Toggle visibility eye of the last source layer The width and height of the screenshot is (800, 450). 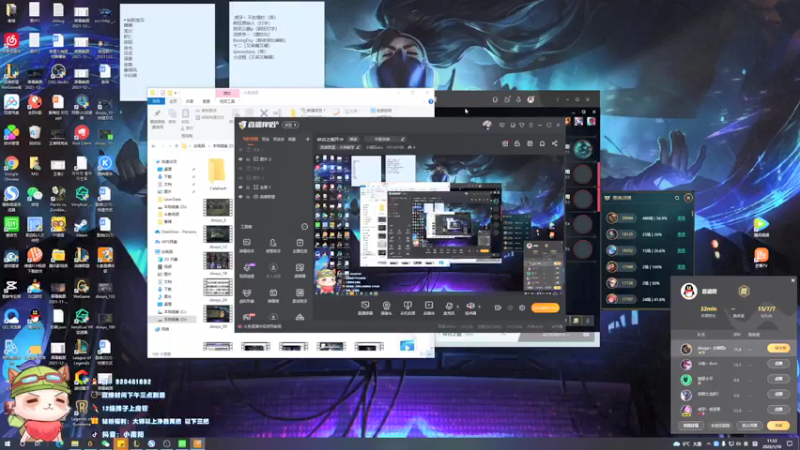[x=241, y=196]
